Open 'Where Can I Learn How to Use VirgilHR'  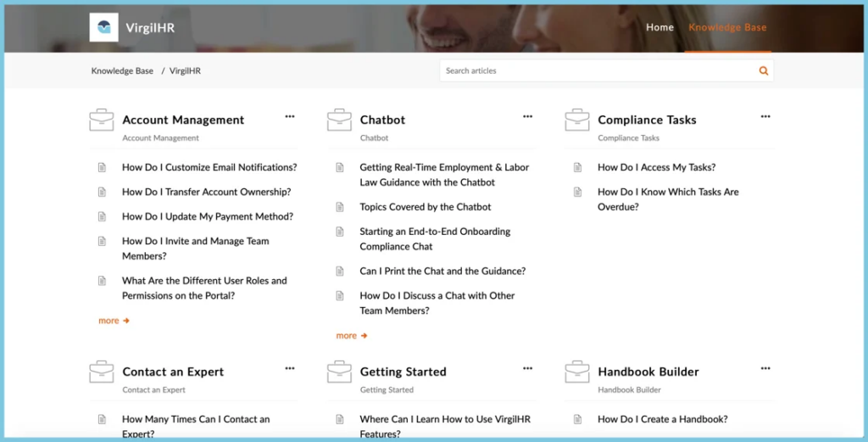click(445, 427)
